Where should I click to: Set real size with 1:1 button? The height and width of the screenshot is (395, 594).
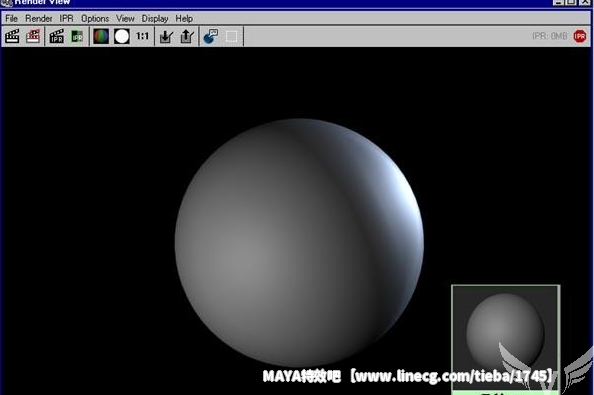(x=142, y=36)
